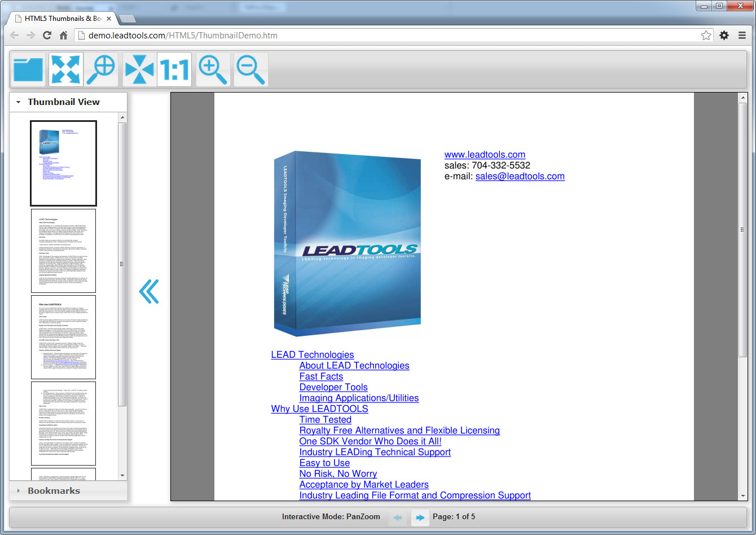Viewport: 756px width, 535px height.
Task: Click the document viewer scroll down arrow
Action: (x=743, y=495)
